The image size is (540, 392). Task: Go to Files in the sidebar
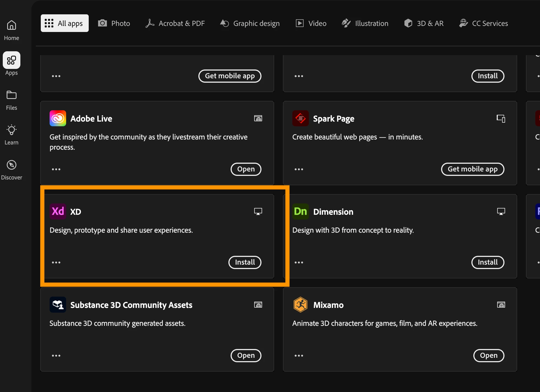point(12,100)
